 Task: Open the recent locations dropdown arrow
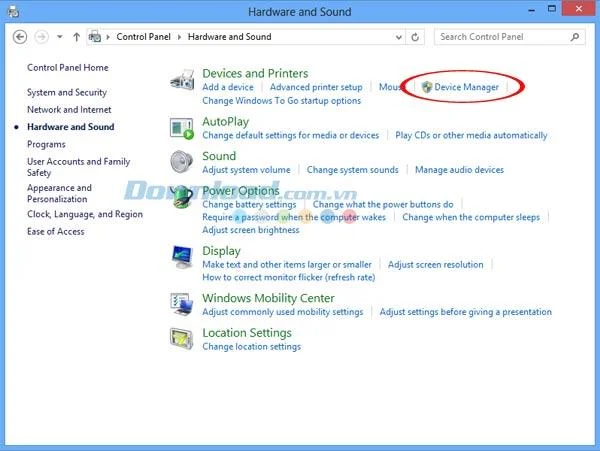(x=60, y=37)
